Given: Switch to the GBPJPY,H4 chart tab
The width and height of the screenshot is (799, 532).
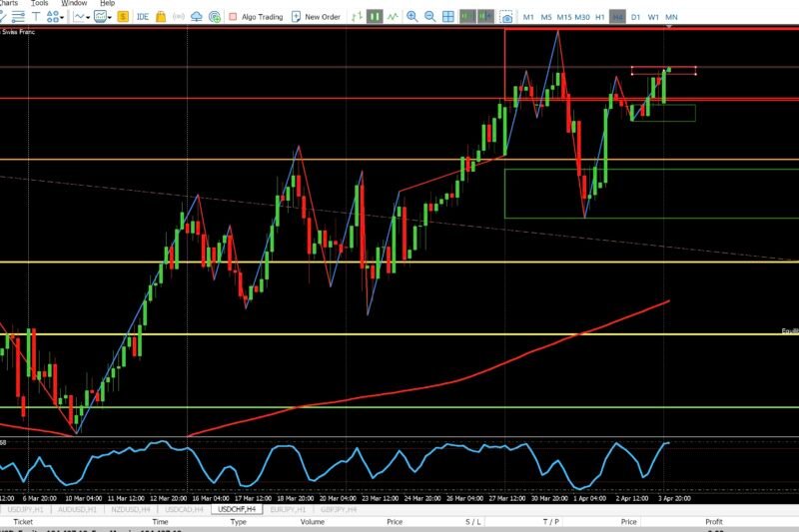Looking at the screenshot, I should click(339, 509).
